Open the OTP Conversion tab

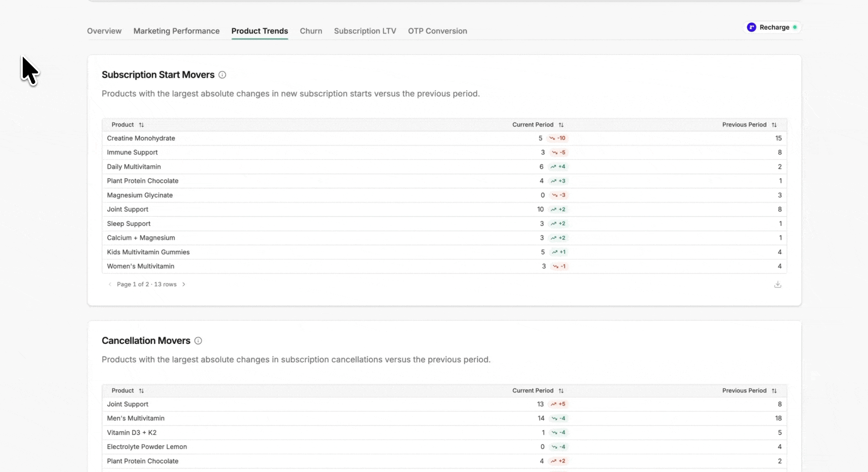point(437,31)
